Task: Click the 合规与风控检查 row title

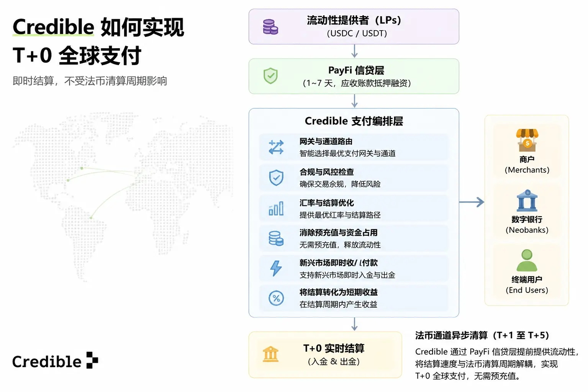Action: coord(327,172)
